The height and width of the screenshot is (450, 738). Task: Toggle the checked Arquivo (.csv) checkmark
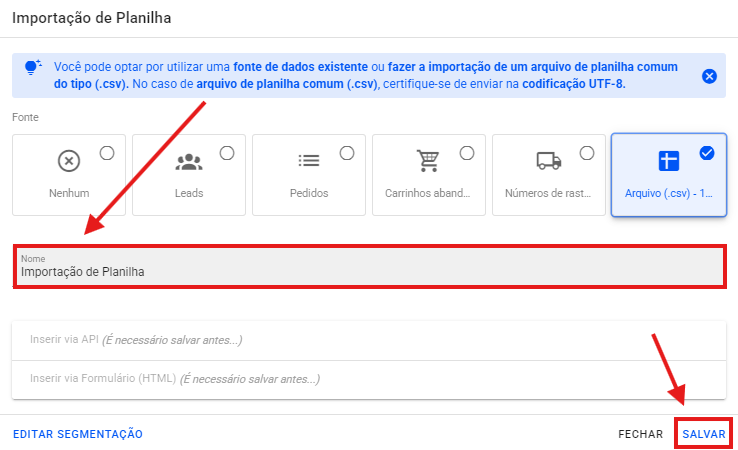click(x=707, y=153)
